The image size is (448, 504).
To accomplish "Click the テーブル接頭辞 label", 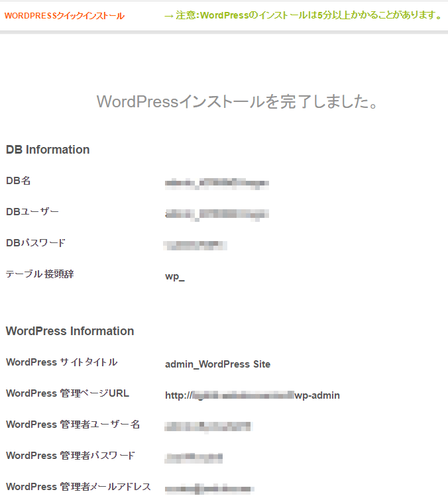I will tap(40, 274).
